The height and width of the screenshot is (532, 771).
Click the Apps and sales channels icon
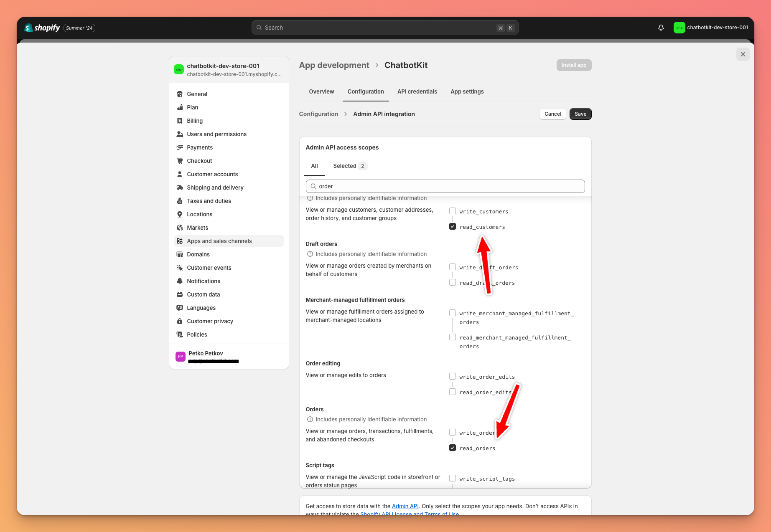click(180, 241)
